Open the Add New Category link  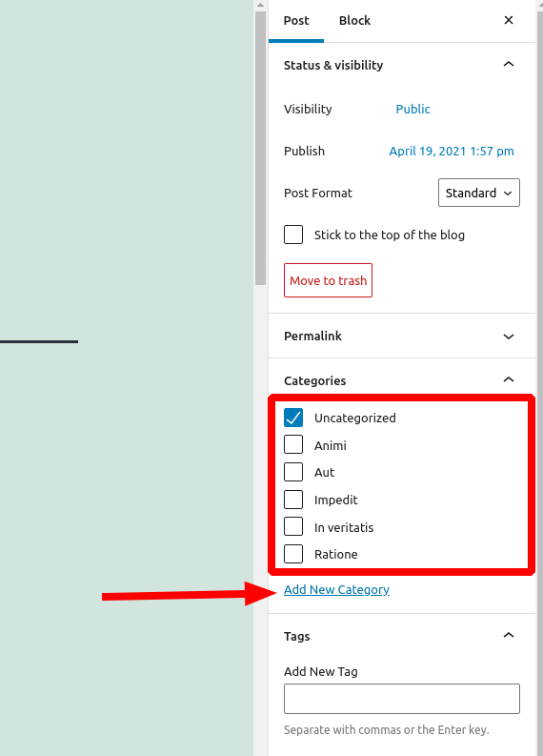[x=336, y=589]
